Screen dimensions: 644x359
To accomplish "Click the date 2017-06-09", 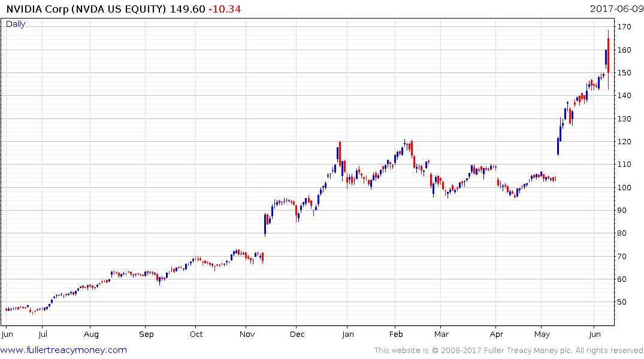I will [616, 8].
